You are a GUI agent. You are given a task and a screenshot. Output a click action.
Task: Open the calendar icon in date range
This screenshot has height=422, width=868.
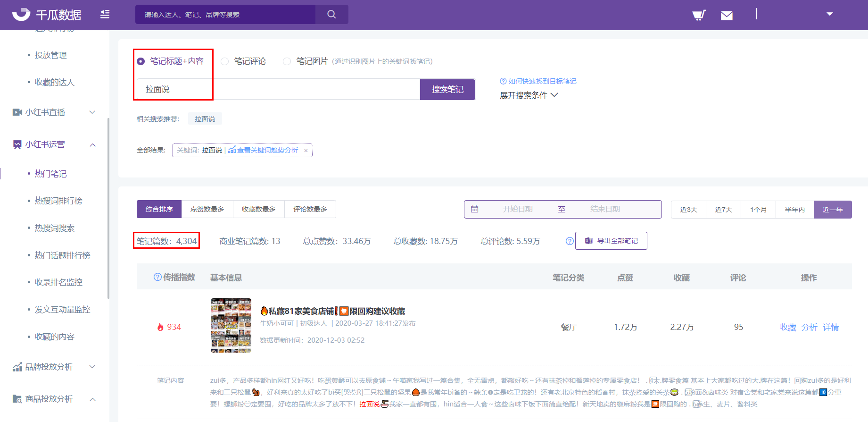pyautogui.click(x=475, y=209)
